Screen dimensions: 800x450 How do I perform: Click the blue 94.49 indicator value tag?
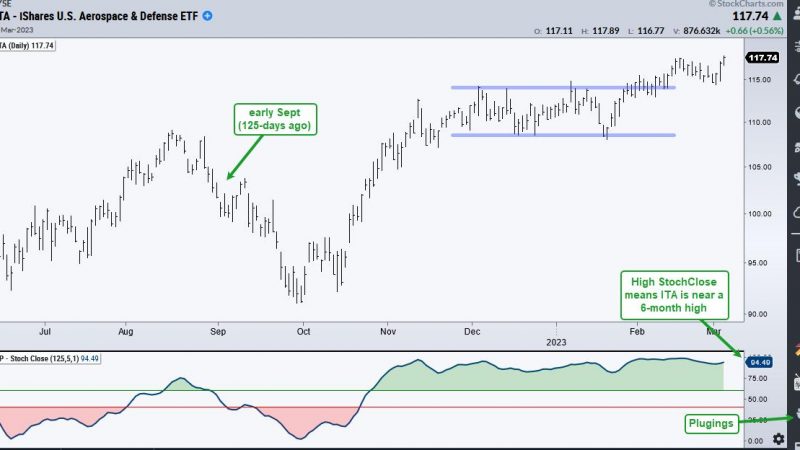760,362
